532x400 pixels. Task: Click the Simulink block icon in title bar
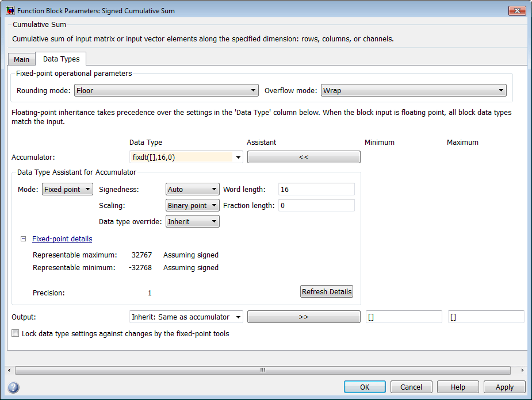tap(10, 10)
